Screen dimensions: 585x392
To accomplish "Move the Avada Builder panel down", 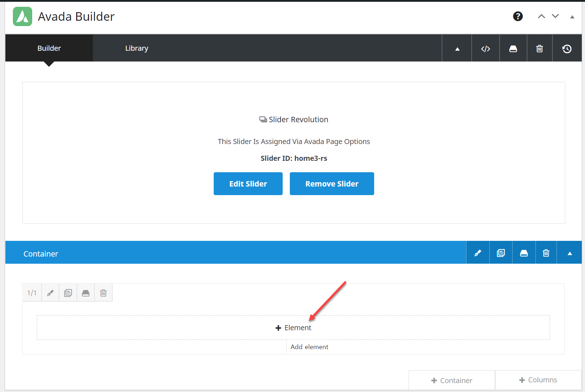I will coord(555,16).
